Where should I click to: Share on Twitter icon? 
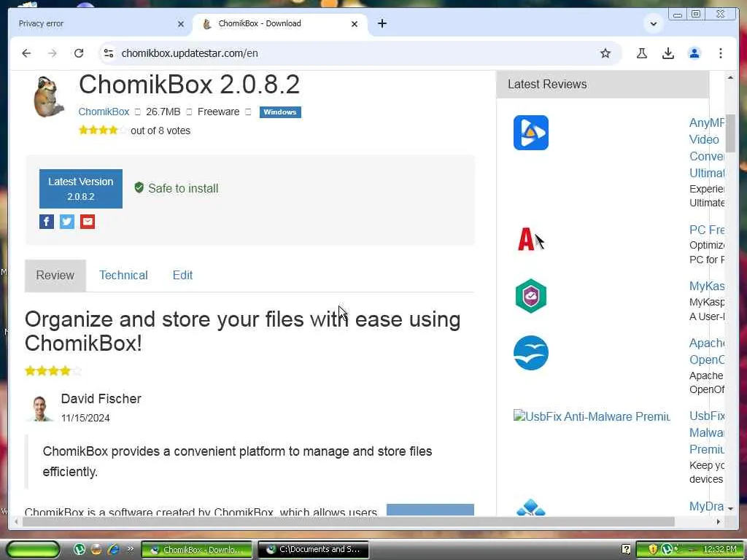(x=66, y=222)
